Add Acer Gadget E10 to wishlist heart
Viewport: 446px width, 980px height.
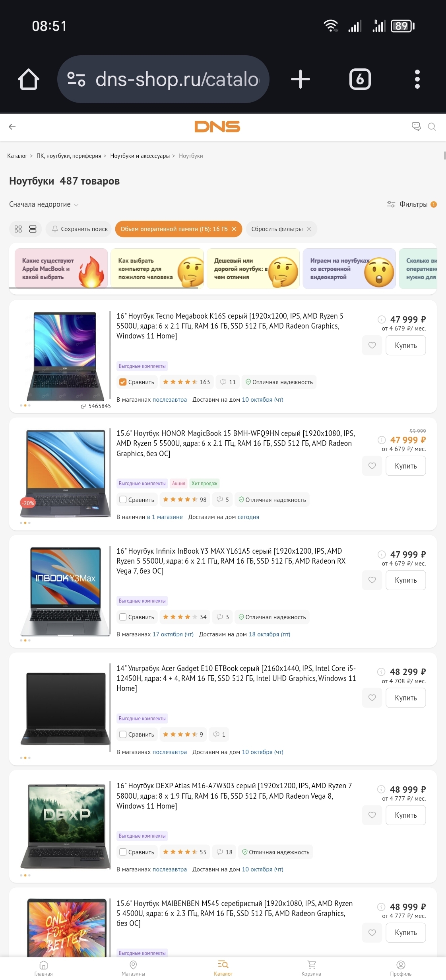[x=372, y=698]
